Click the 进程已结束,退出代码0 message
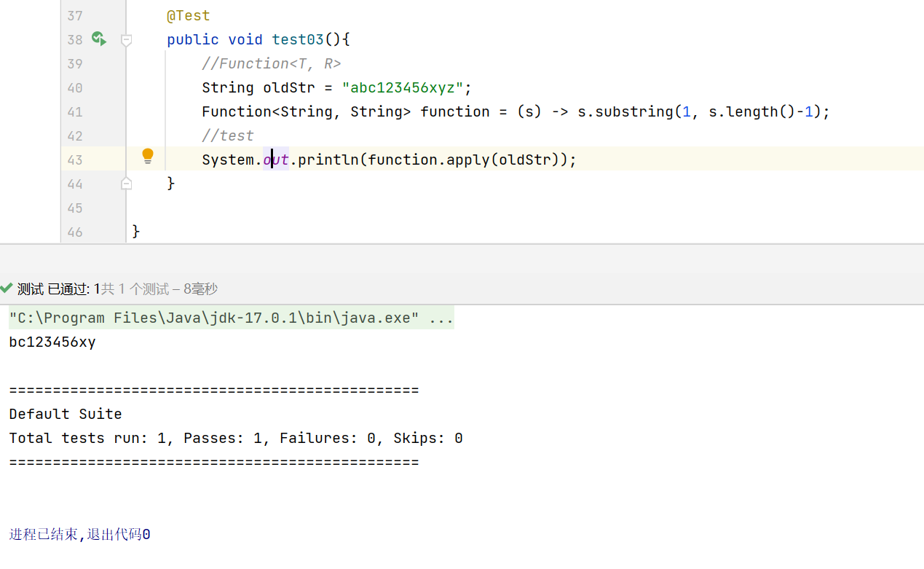This screenshot has width=924, height=569. (x=80, y=534)
